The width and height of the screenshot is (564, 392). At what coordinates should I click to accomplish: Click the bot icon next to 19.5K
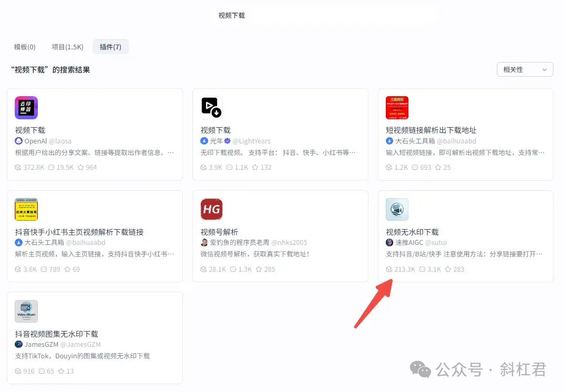pyautogui.click(x=51, y=167)
